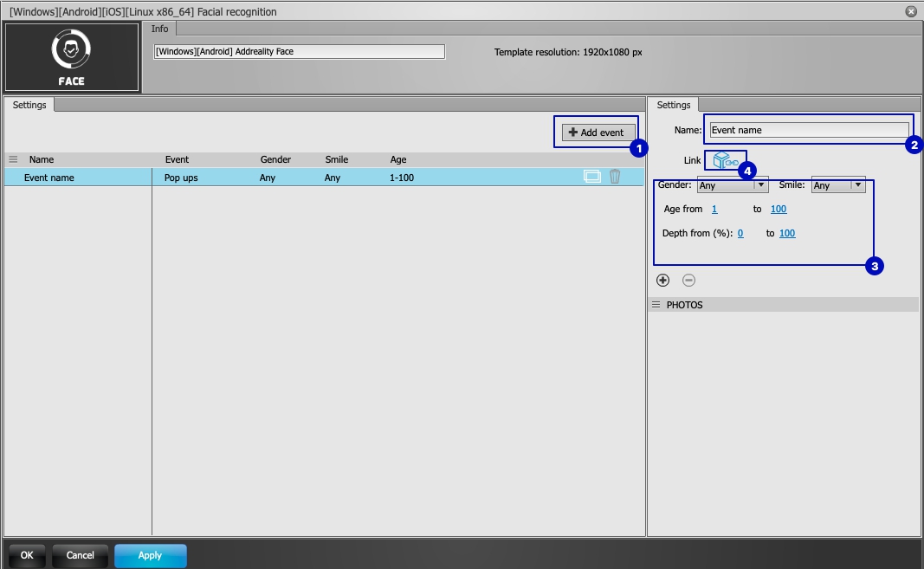The width and height of the screenshot is (924, 569).
Task: Click the Depth from value 0
Action: coord(740,234)
